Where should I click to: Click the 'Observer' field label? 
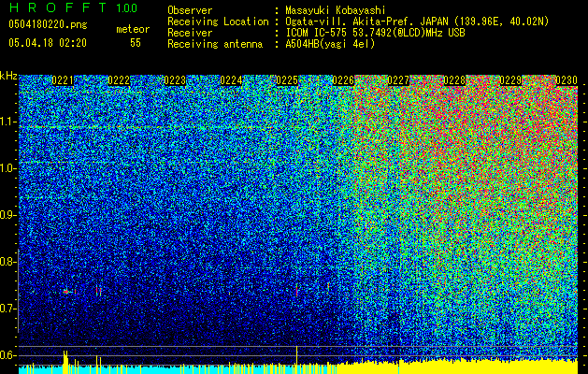[x=190, y=10]
